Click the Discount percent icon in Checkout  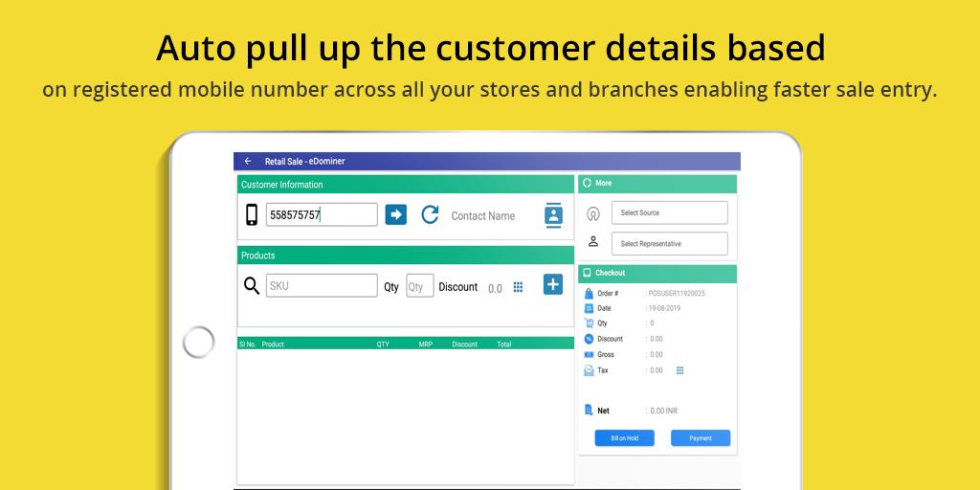[x=589, y=339]
